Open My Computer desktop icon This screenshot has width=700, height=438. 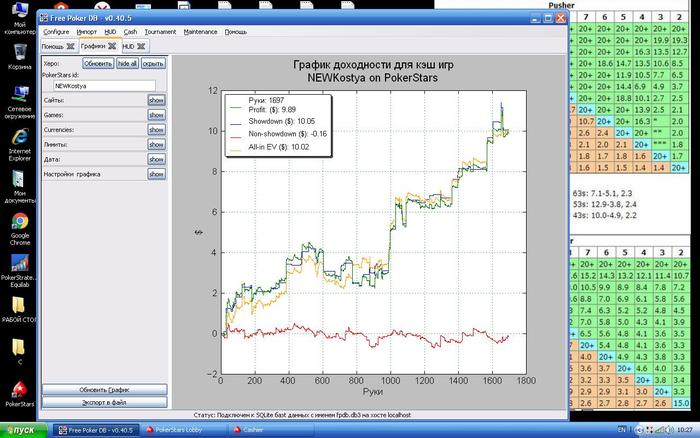tap(19, 18)
